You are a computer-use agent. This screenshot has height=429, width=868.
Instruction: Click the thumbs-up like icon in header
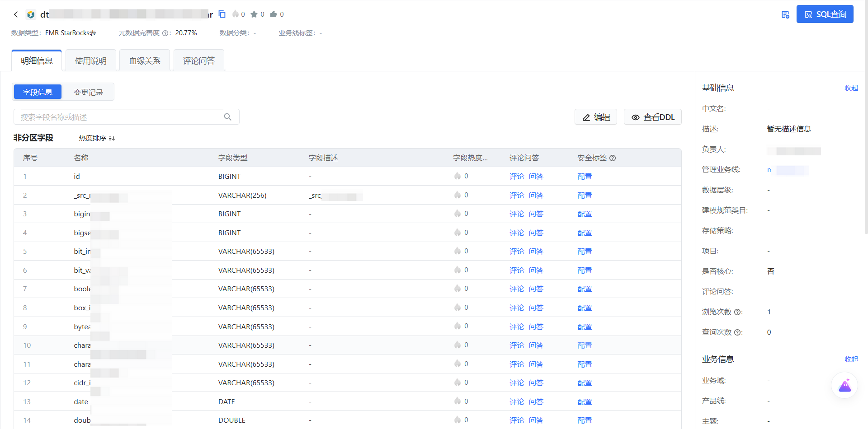(274, 14)
